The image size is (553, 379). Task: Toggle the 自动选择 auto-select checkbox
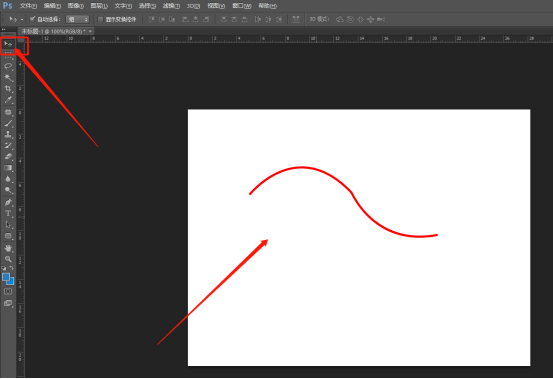click(x=32, y=19)
